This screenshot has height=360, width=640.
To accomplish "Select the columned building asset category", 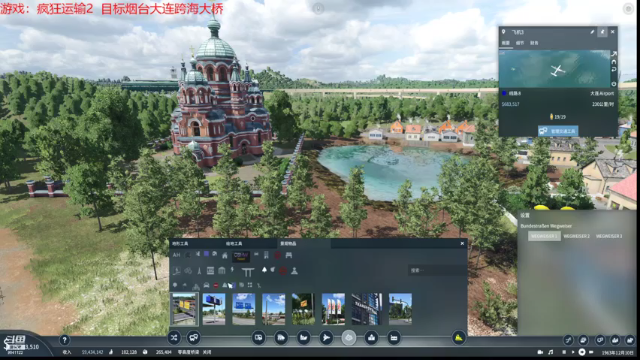I will tap(222, 271).
